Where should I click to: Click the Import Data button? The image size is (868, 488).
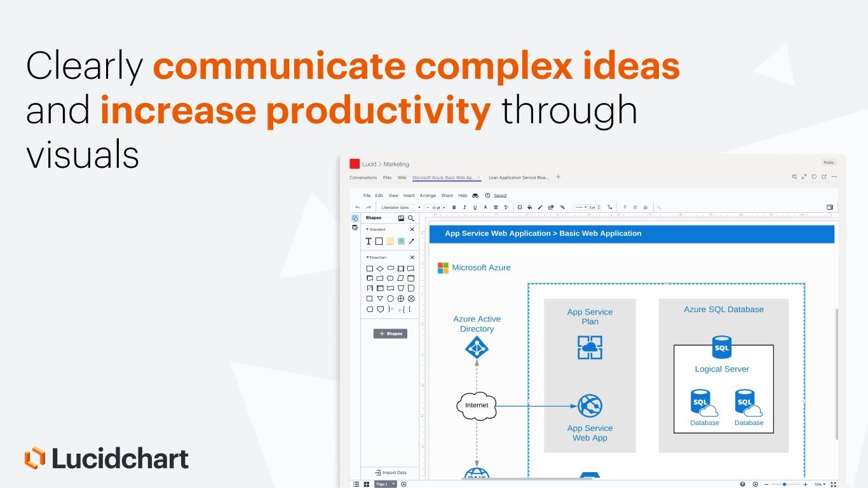pos(390,473)
